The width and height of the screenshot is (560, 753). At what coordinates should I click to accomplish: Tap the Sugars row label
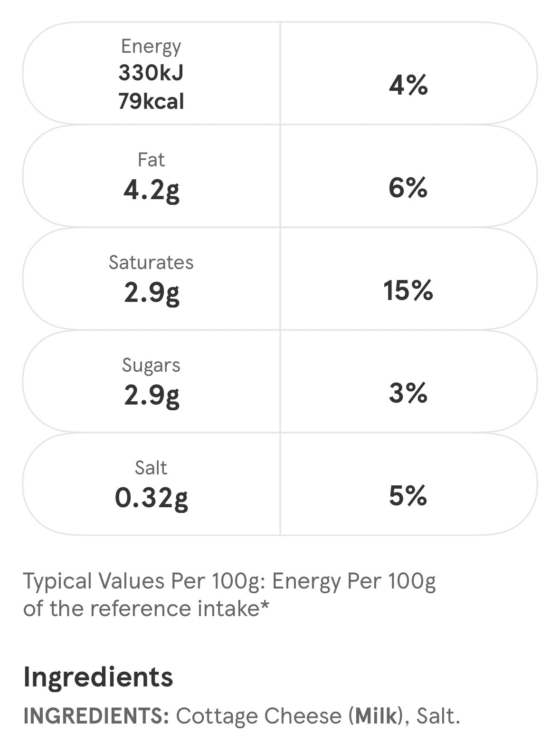point(151,365)
